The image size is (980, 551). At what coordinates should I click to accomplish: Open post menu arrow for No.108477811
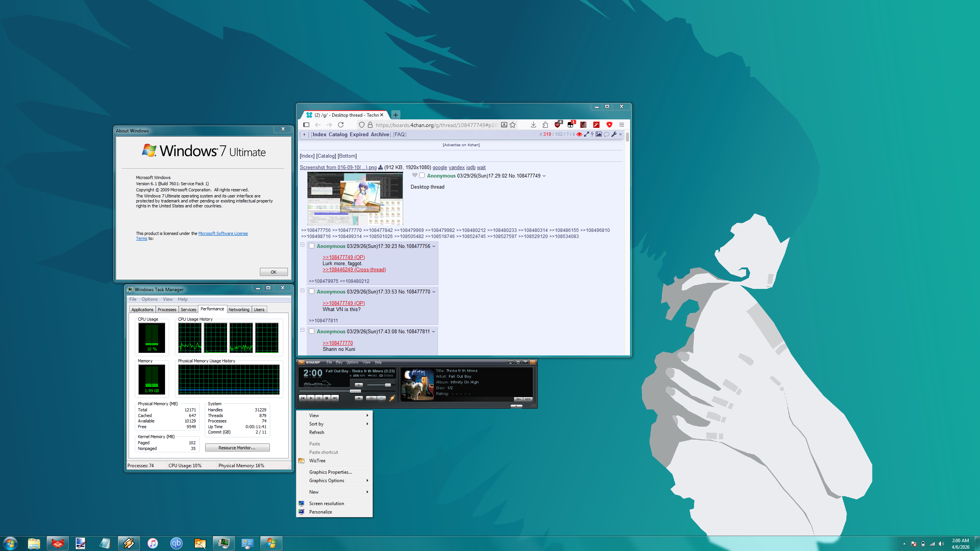[x=433, y=332]
